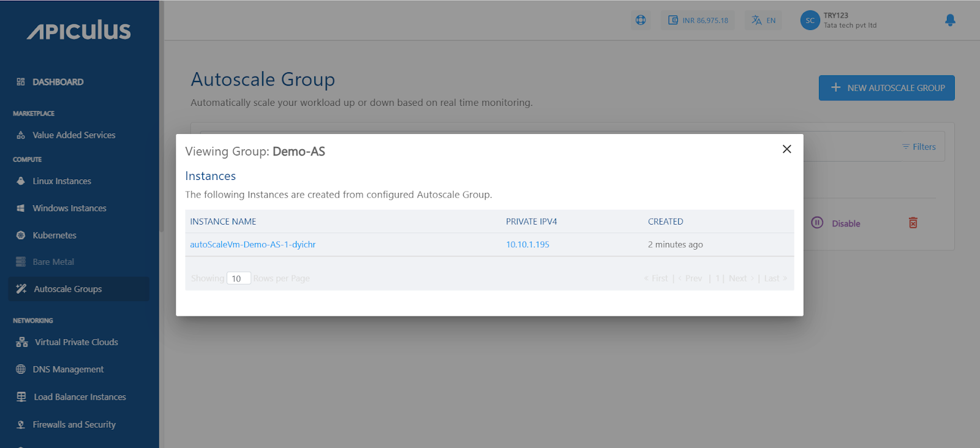This screenshot has width=980, height=448.
Task: Sort by Private IPv4 column header
Action: (x=532, y=222)
